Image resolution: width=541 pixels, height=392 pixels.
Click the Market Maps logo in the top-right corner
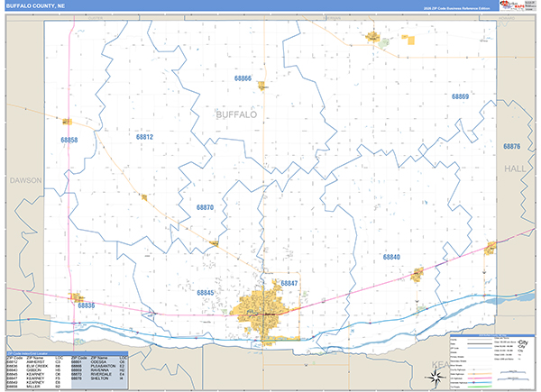tap(512, 5)
